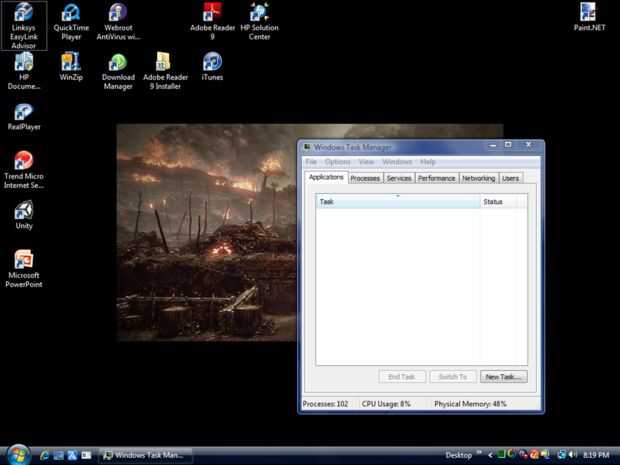Click the End Task button
The width and height of the screenshot is (620, 465).
(x=402, y=377)
